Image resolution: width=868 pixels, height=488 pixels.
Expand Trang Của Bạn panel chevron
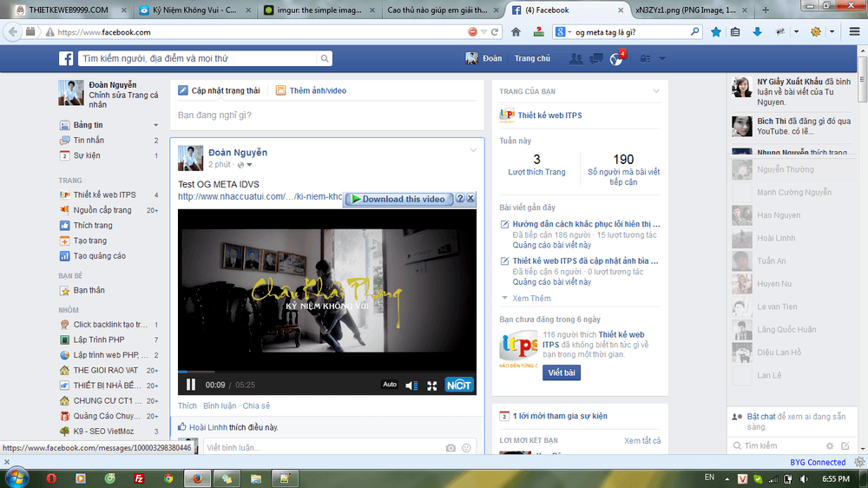(x=656, y=91)
